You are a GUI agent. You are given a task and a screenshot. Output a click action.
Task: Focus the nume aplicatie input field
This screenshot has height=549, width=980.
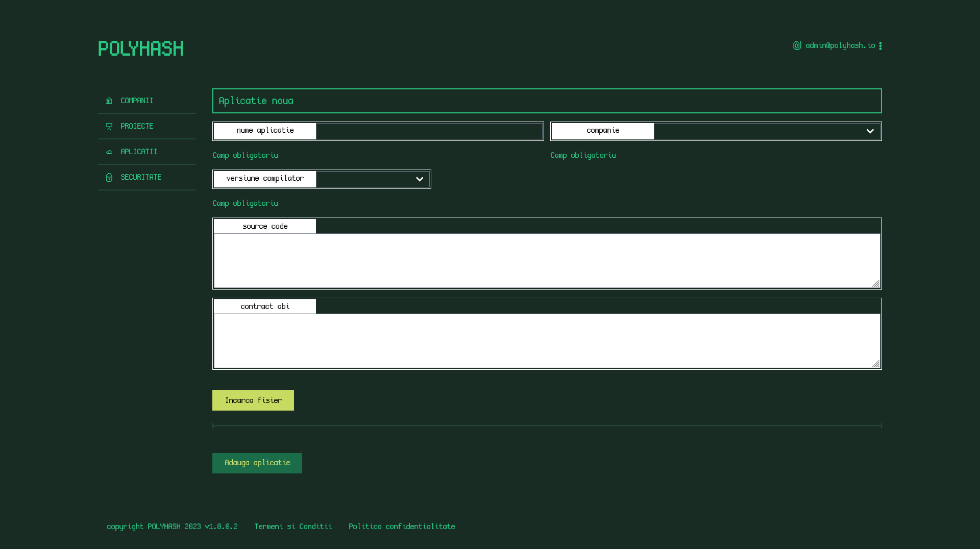[x=429, y=132]
